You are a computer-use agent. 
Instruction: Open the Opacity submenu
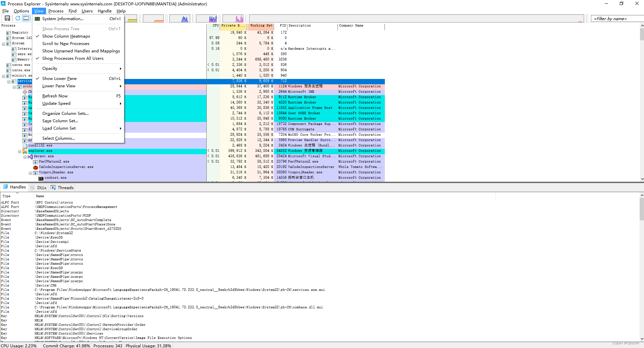49,68
